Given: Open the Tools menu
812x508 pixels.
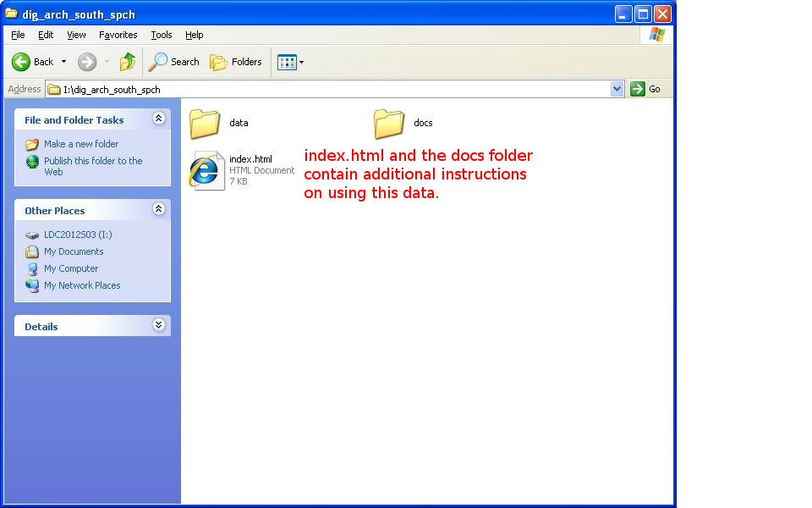Looking at the screenshot, I should click(x=161, y=35).
